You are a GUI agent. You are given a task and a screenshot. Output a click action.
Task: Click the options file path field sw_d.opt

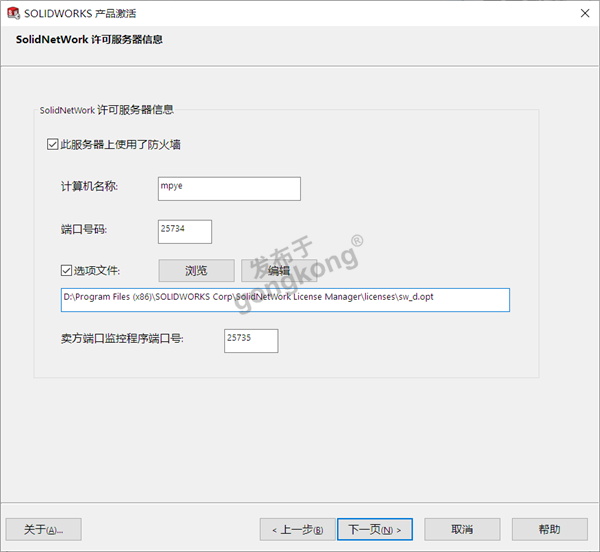[x=285, y=300]
